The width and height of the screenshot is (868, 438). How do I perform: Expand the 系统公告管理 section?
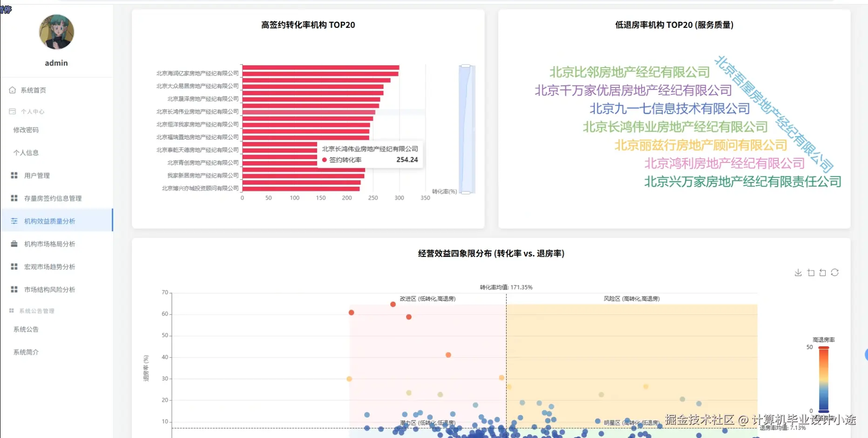tap(36, 310)
